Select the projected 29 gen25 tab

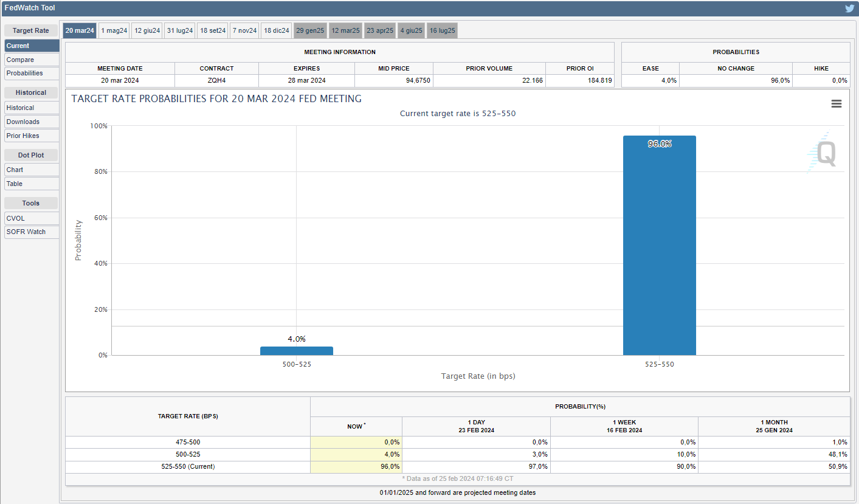coord(310,30)
